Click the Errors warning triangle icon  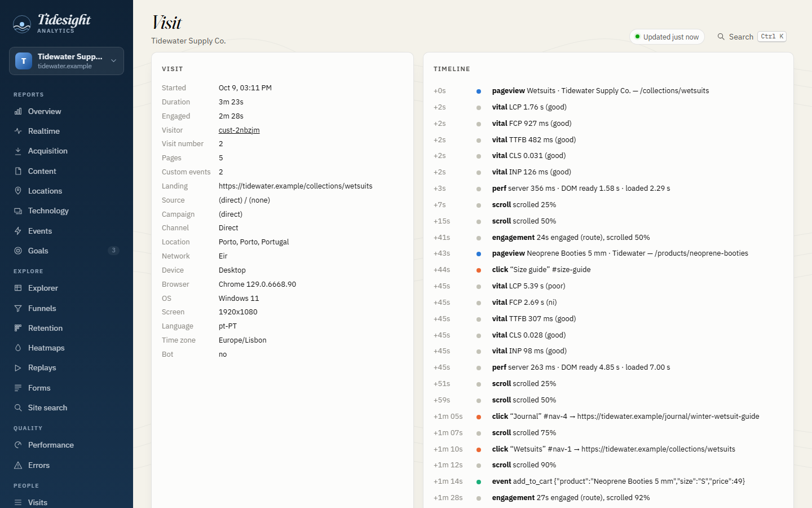[18, 465]
